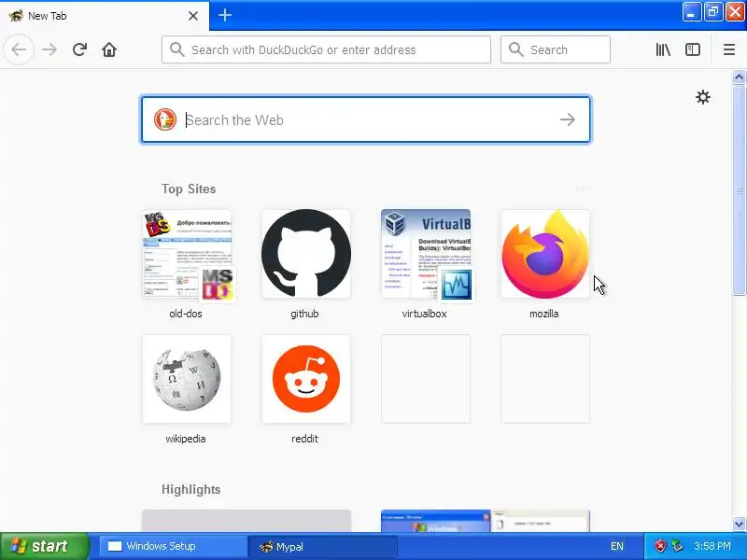747x560 pixels.
Task: Click the vertical scrollbar thumb
Action: [x=739, y=190]
